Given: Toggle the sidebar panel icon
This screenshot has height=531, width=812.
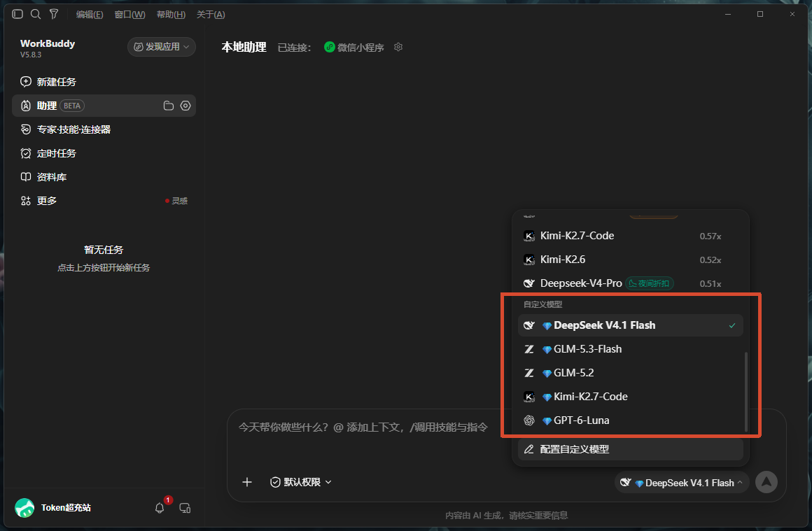Looking at the screenshot, I should (x=17, y=14).
